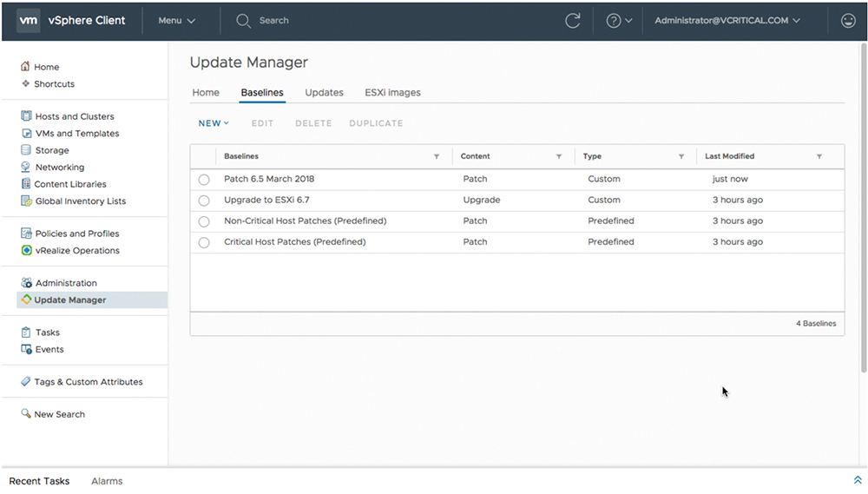Image resolution: width=868 pixels, height=494 pixels.
Task: Click the Hosts and Clusters icon
Action: [26, 115]
